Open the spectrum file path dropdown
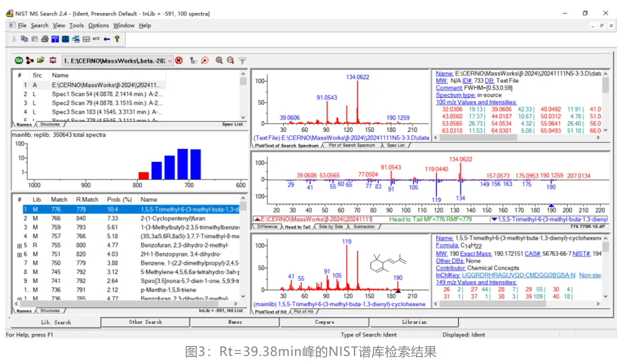624x364 pixels. click(x=170, y=61)
